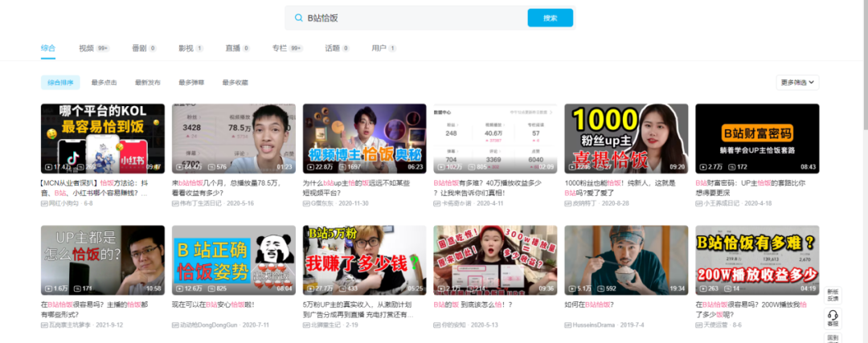Screen dimensions: 868x343
Task: Open the 哪个平台的KOL video thumbnail
Action: pyautogui.click(x=102, y=138)
